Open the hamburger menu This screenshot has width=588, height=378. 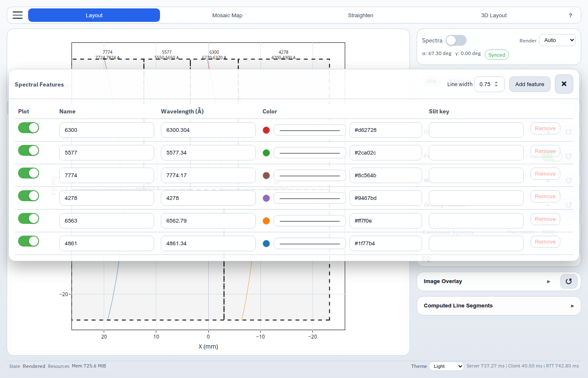pyautogui.click(x=18, y=15)
